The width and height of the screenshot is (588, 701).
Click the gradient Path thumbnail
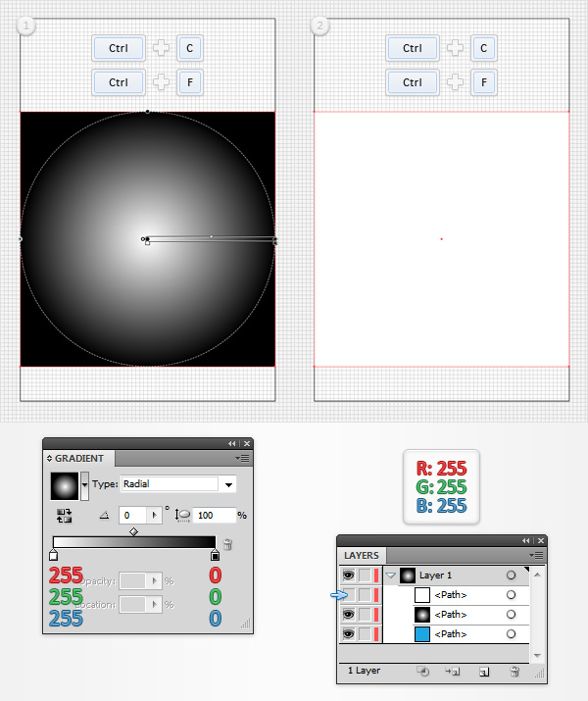[x=422, y=615]
